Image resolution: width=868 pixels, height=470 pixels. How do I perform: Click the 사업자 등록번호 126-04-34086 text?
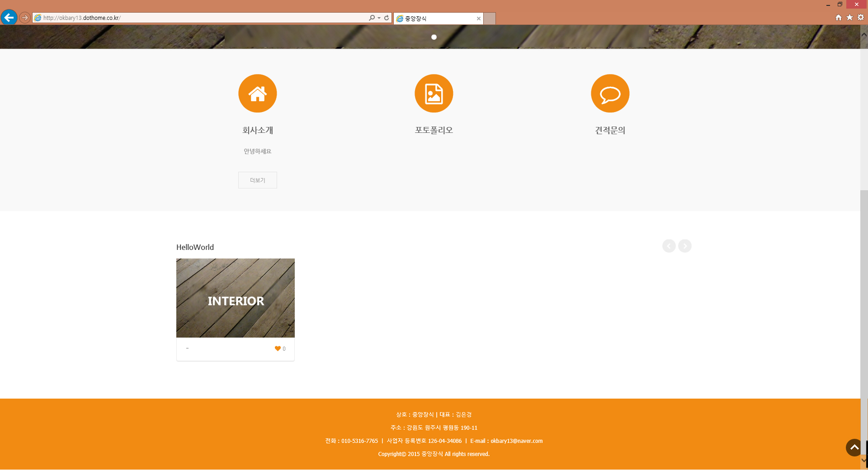coord(424,441)
